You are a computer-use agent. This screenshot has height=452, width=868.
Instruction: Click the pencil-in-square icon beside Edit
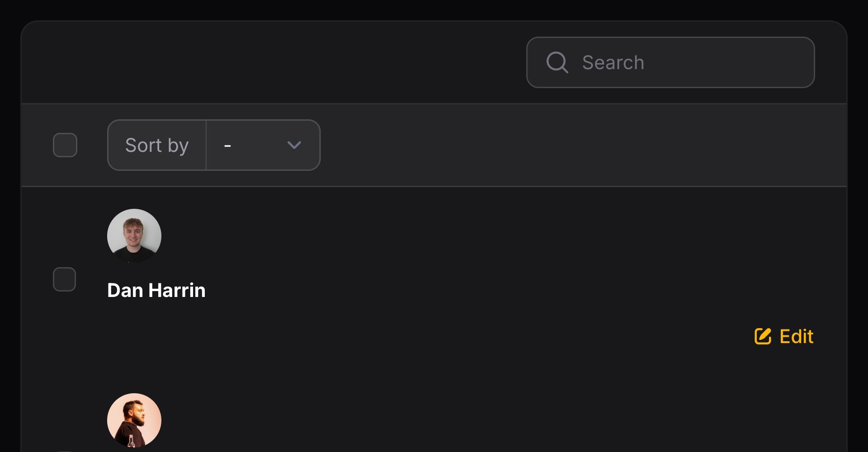pyautogui.click(x=763, y=337)
